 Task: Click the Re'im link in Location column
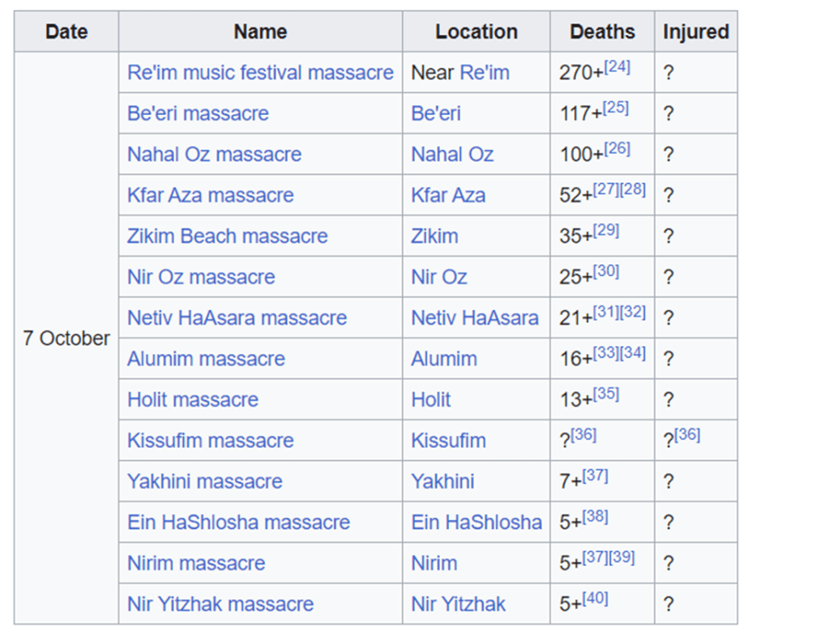(484, 73)
